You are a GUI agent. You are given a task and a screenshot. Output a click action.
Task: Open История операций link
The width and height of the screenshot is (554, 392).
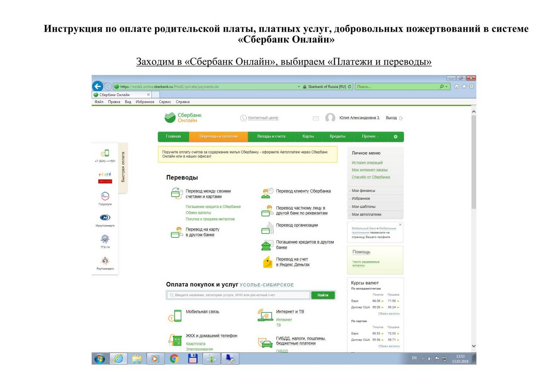367,162
